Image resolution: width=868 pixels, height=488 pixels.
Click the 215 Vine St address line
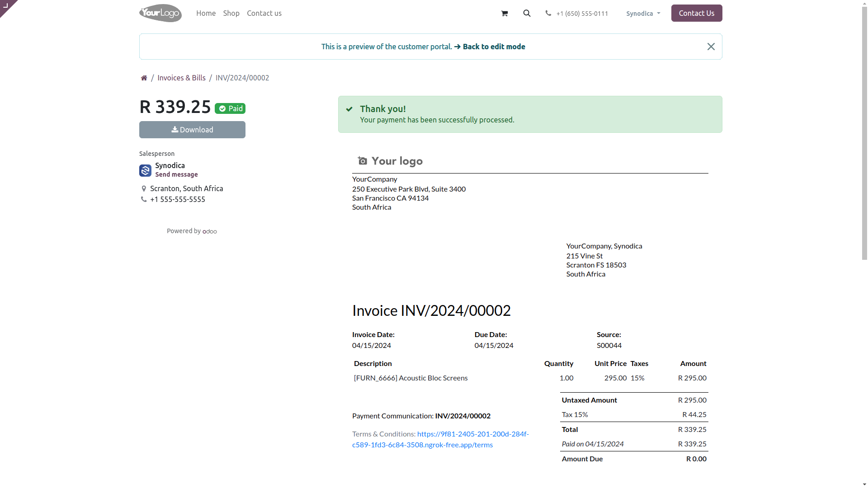(x=584, y=256)
